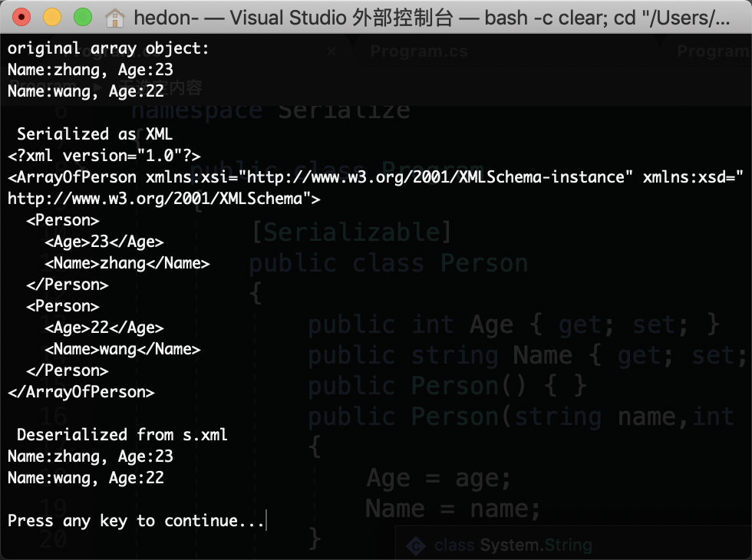This screenshot has width=752, height=560.
Task: Click the blinking cursor after continue prompt
Action: click(266, 520)
